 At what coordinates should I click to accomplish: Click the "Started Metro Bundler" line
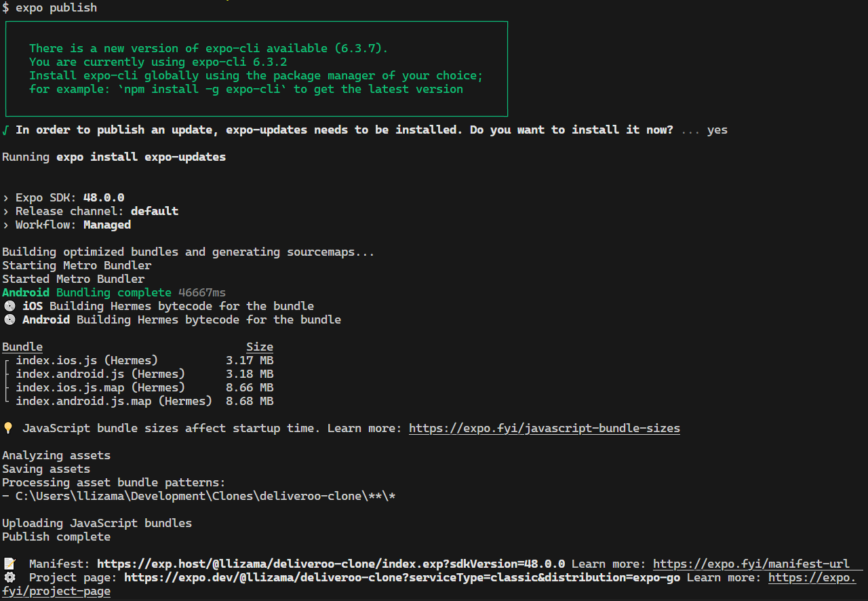coord(73,279)
